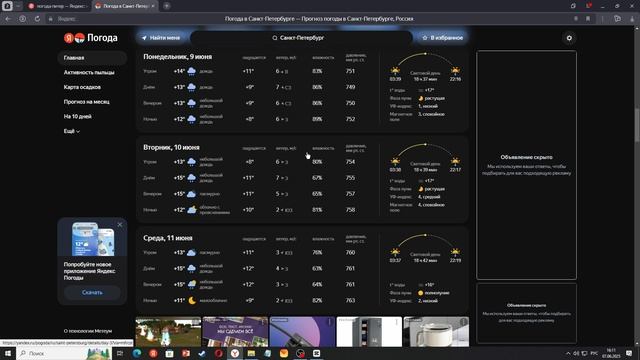Open the notification center in the tray
This screenshot has height=360, width=640.
(x=629, y=353)
